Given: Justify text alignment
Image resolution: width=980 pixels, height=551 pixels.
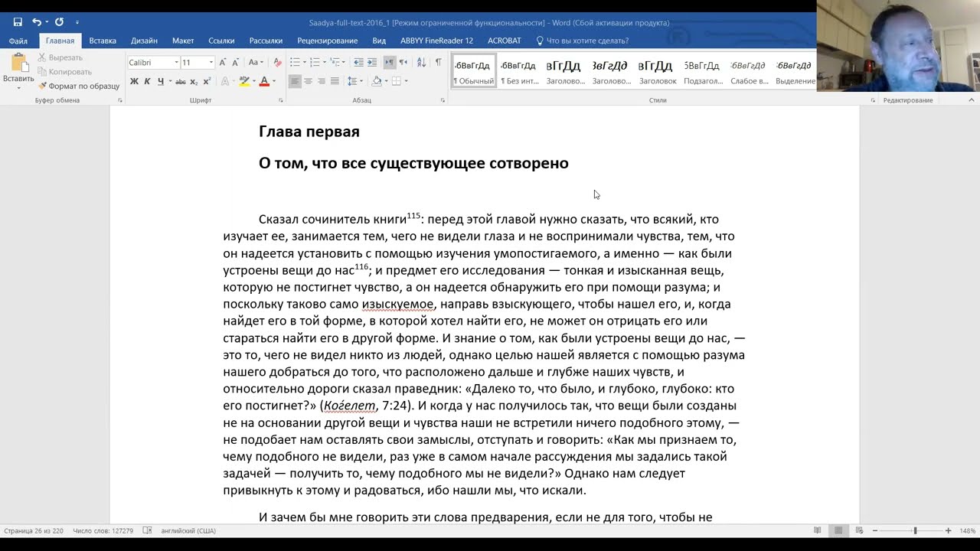Looking at the screenshot, I should click(x=335, y=81).
